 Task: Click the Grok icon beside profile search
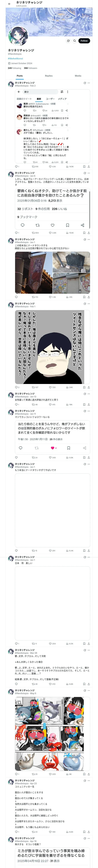point(68,41)
